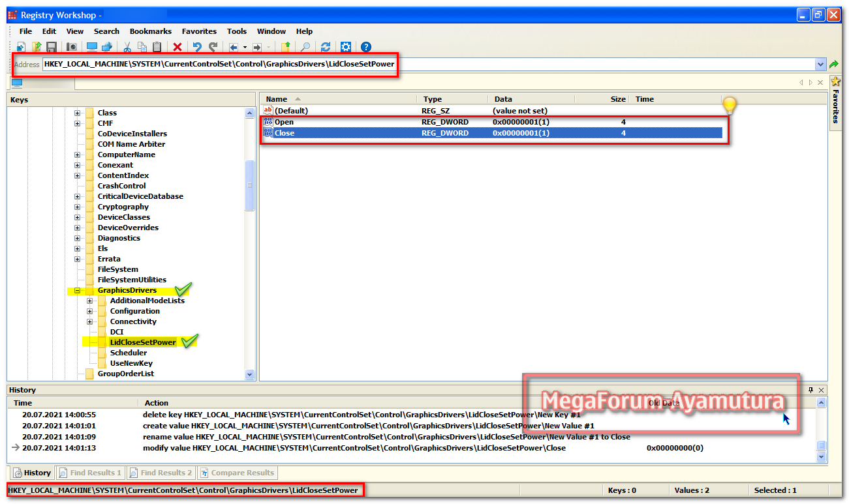
Task: Click the connect remote registry icon
Action: [x=107, y=47]
